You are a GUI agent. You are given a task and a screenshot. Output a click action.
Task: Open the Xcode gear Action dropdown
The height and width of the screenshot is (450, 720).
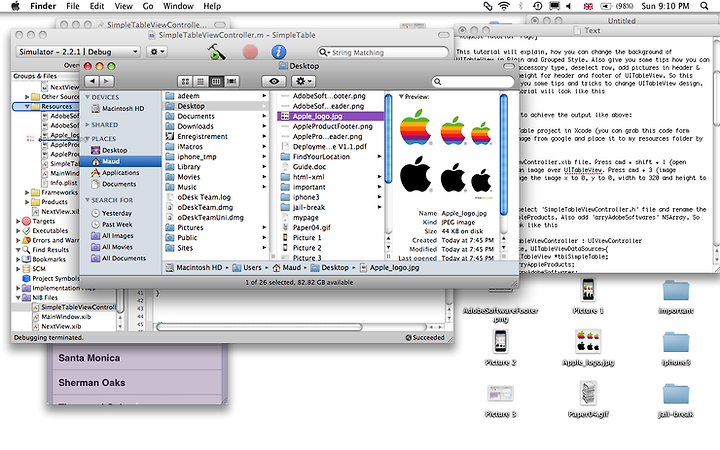[x=157, y=52]
